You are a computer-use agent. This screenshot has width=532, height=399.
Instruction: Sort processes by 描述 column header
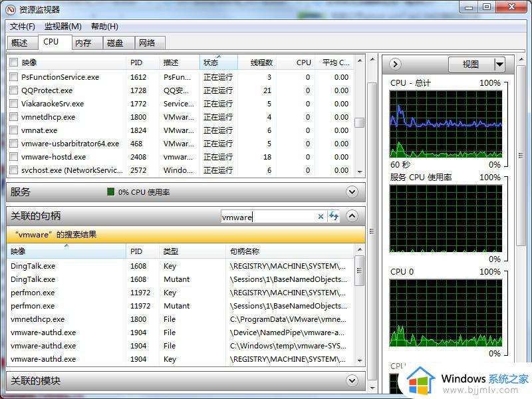coord(179,63)
